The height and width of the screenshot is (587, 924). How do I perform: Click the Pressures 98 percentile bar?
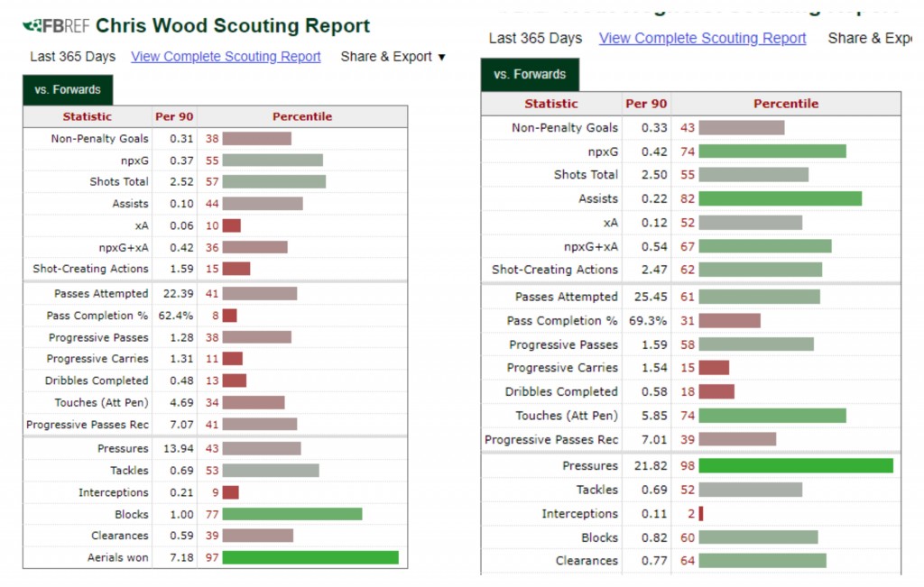[794, 465]
